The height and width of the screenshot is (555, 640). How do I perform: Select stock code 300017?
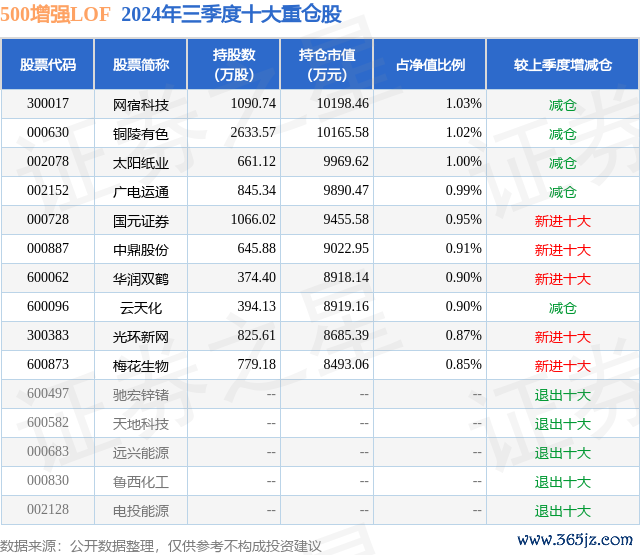pos(48,104)
